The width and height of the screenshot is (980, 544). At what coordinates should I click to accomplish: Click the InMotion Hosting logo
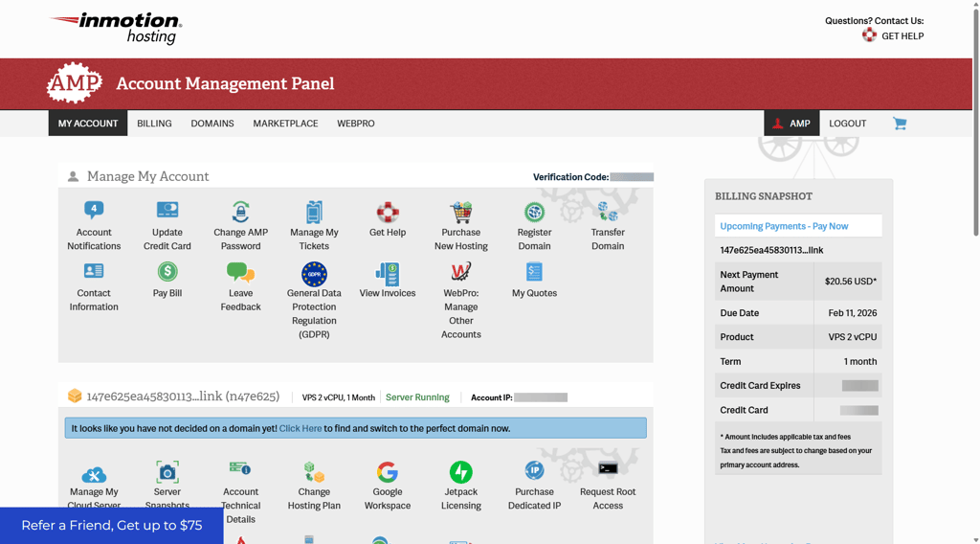116,28
